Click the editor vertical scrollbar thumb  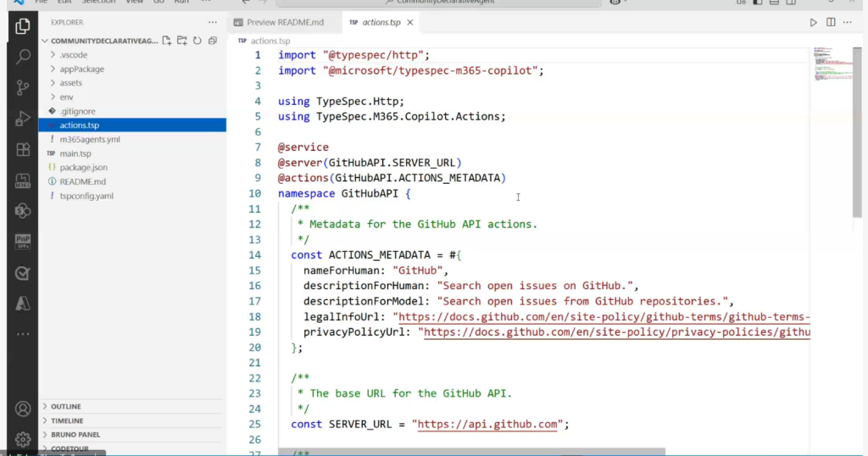click(857, 131)
